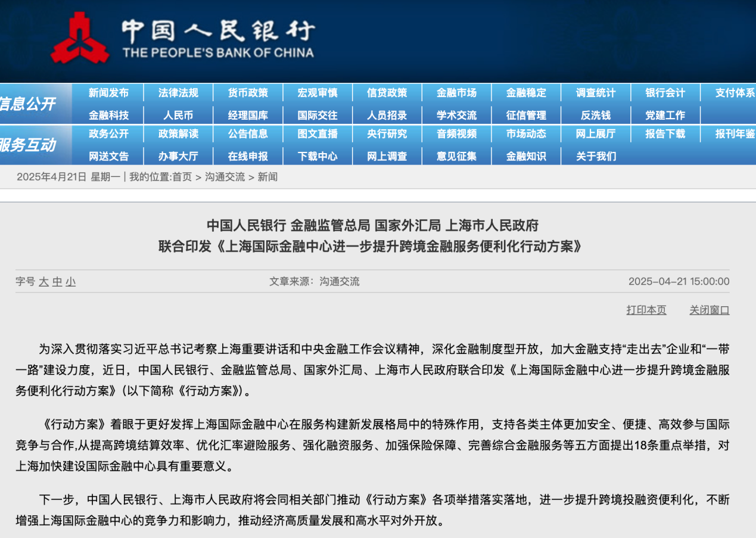Select 征信管理 navigation item
The image size is (756, 538).
point(526,115)
